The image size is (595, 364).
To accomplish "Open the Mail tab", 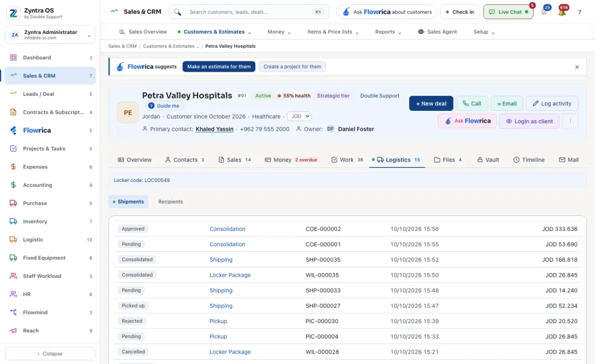I will coord(569,160).
